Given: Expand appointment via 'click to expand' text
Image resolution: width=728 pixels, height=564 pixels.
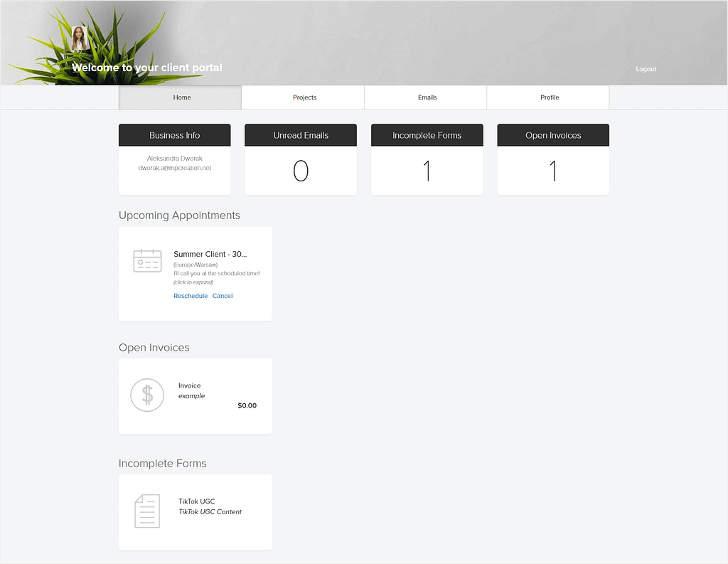Looking at the screenshot, I should click(x=193, y=282).
